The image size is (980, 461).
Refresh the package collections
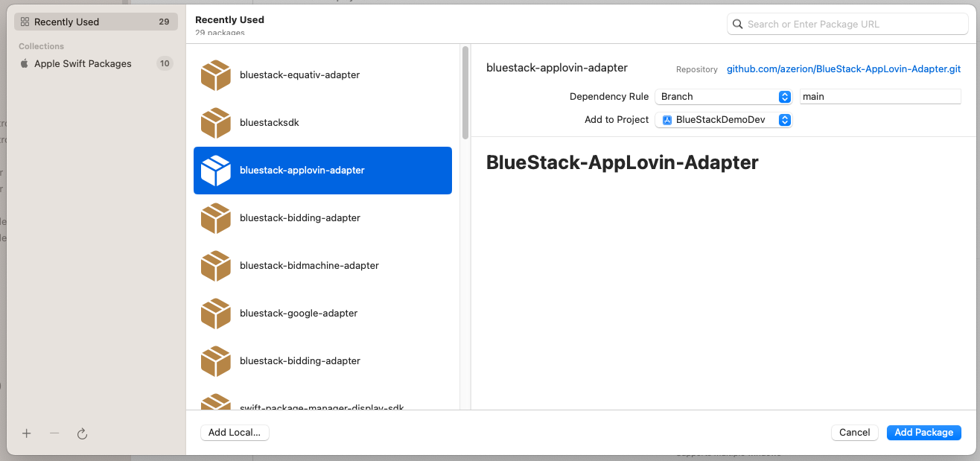(x=83, y=433)
